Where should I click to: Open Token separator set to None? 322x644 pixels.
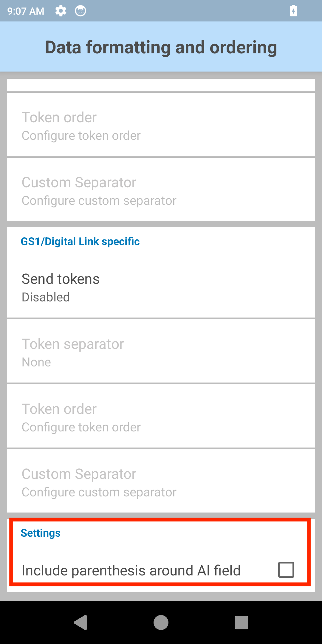pos(161,351)
